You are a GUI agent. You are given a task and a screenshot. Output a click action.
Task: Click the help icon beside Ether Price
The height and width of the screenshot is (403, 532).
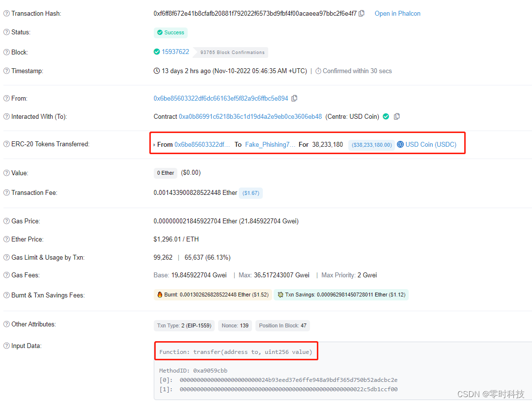tap(6, 239)
